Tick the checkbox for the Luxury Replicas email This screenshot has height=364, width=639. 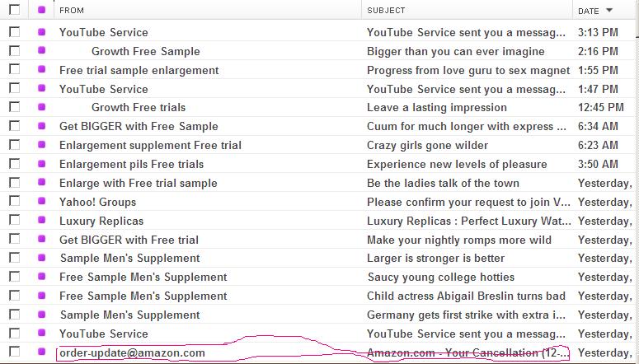pos(14,221)
